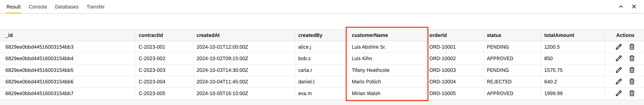Image resolution: width=644 pixels, height=105 pixels.
Task: Edit the ORD-10001 row with pencil icon
Action: (619, 47)
